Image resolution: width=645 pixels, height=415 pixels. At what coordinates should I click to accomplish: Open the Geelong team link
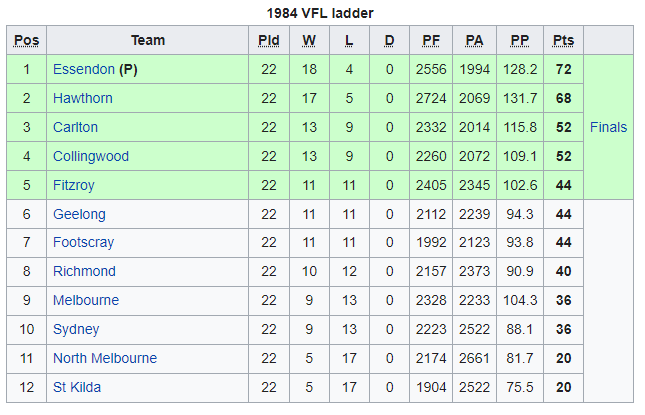point(79,214)
